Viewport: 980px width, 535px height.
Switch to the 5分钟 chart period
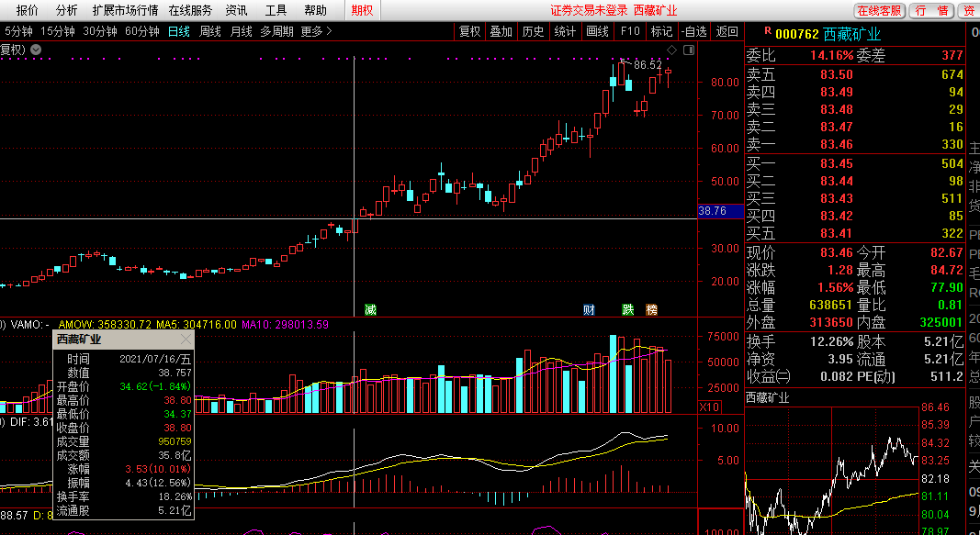pyautogui.click(x=18, y=31)
